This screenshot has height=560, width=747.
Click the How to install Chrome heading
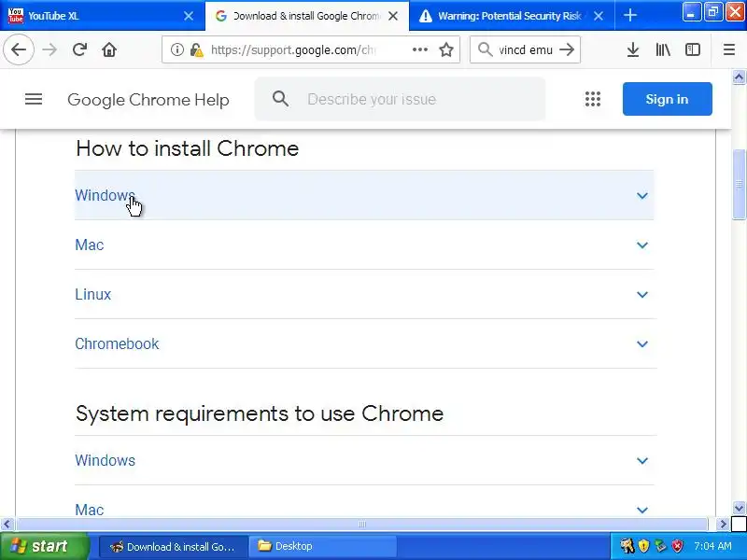point(188,148)
